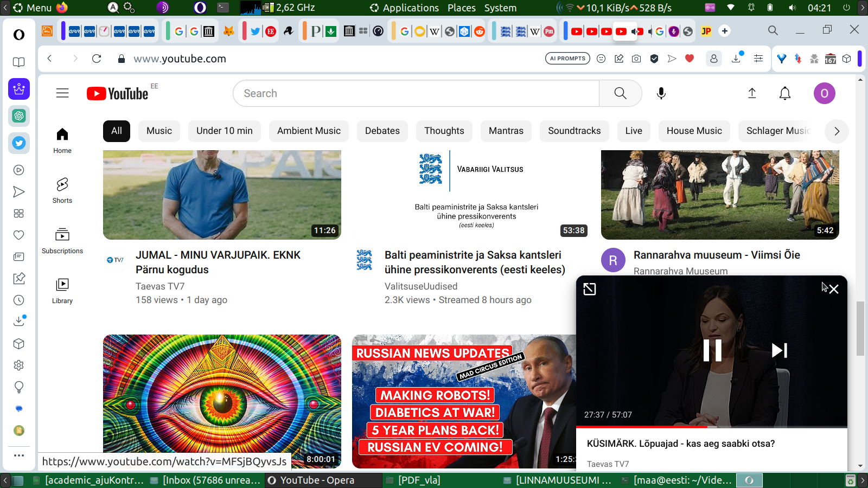The width and height of the screenshot is (868, 488).
Task: Open YouTube notifications bell
Action: point(784,93)
